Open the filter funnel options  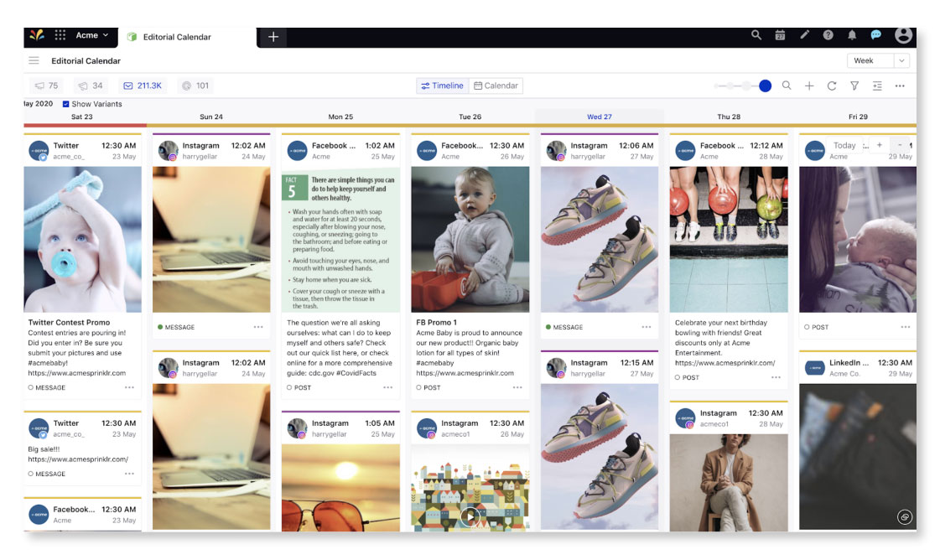tap(854, 86)
